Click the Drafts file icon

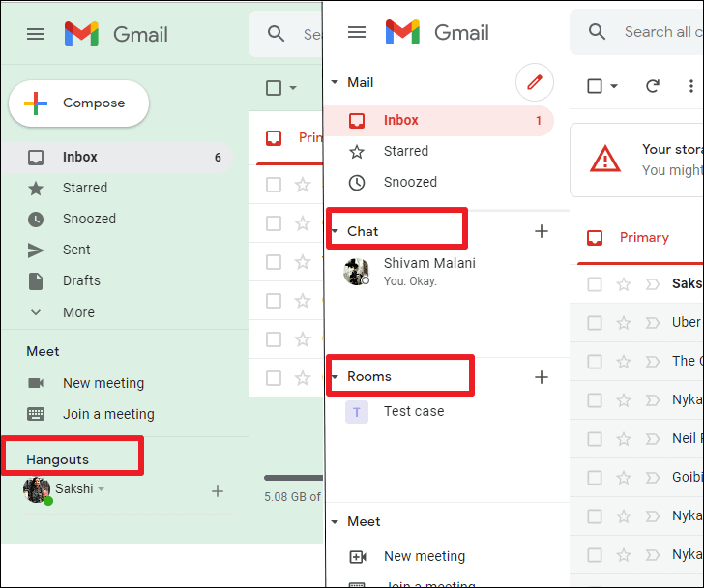pyautogui.click(x=36, y=281)
